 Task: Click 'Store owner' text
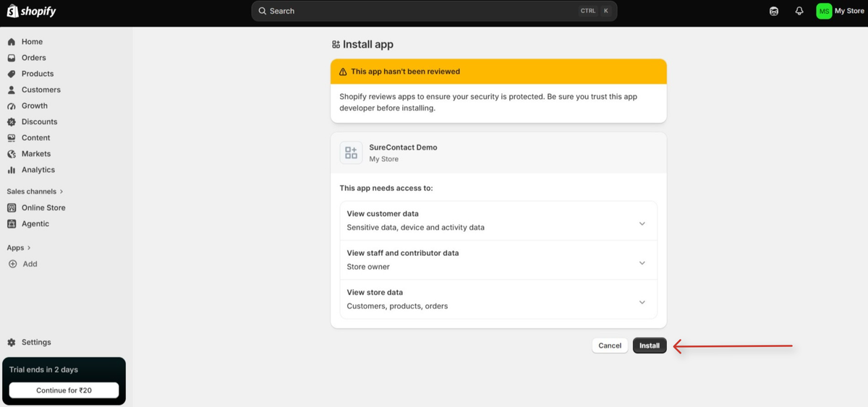(368, 267)
